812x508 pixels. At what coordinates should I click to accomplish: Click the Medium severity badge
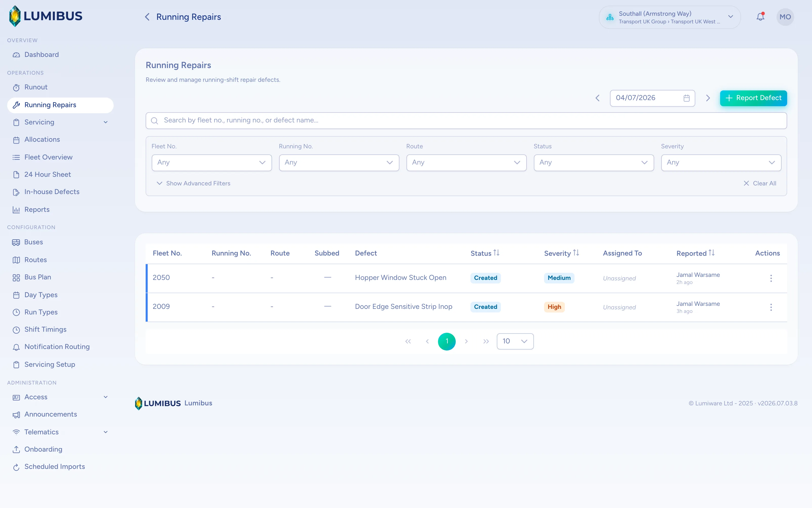click(x=559, y=278)
